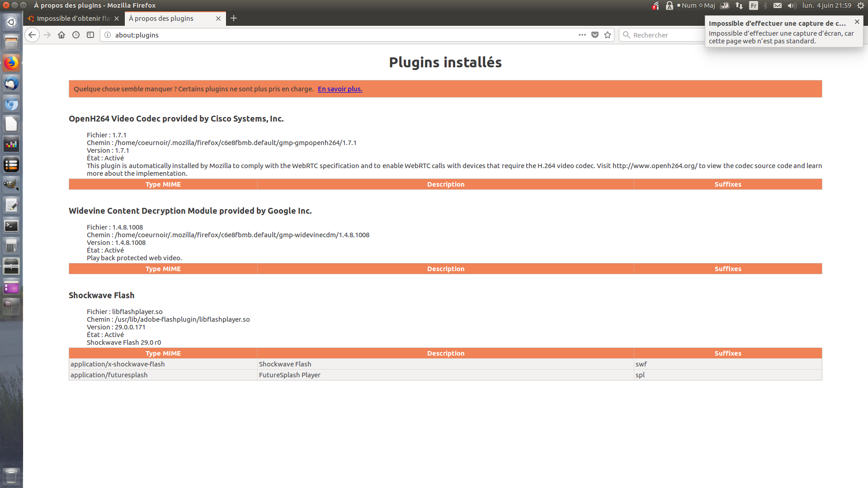Open Ubuntu Dash from the launcher
The height and width of the screenshot is (488, 868).
click(x=11, y=22)
